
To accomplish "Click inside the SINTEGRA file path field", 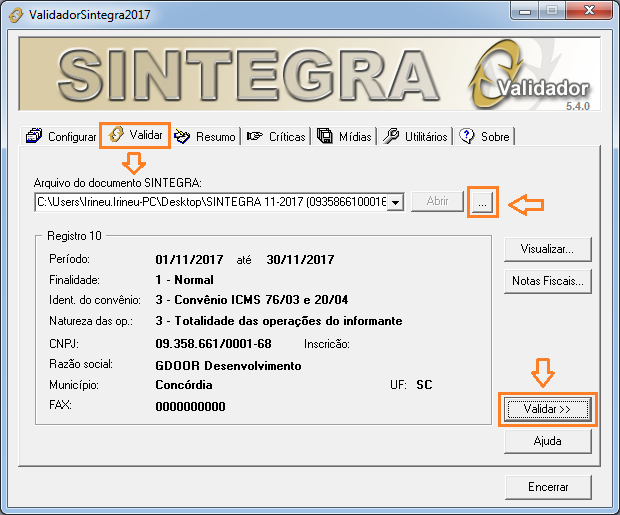I will click(211, 203).
